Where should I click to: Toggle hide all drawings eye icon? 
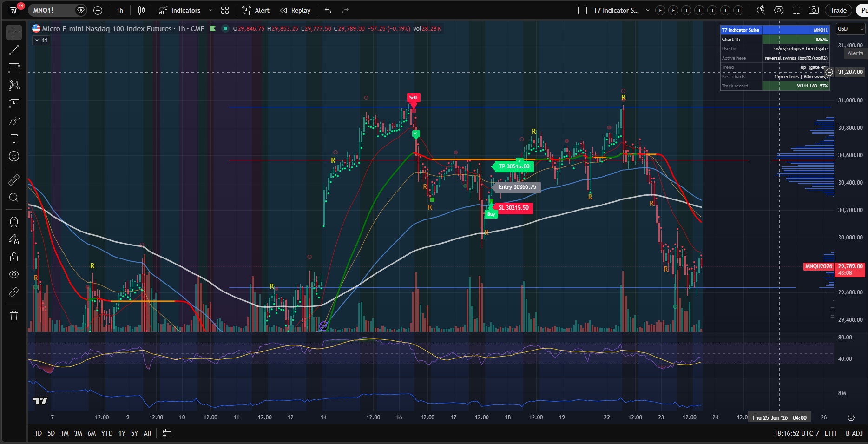[14, 274]
